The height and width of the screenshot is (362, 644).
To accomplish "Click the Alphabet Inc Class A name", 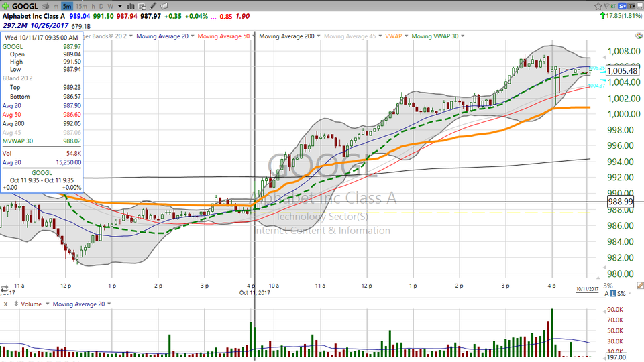I will 34,16.
